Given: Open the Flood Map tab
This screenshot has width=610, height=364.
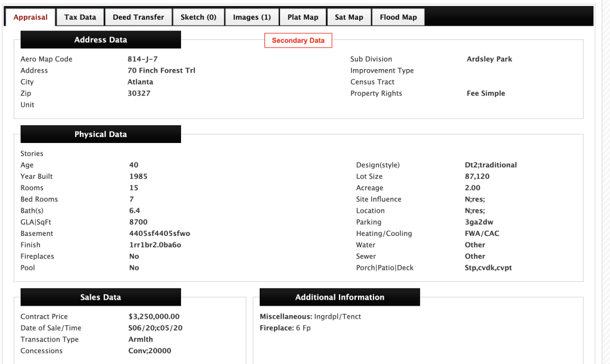Looking at the screenshot, I should tap(398, 17).
